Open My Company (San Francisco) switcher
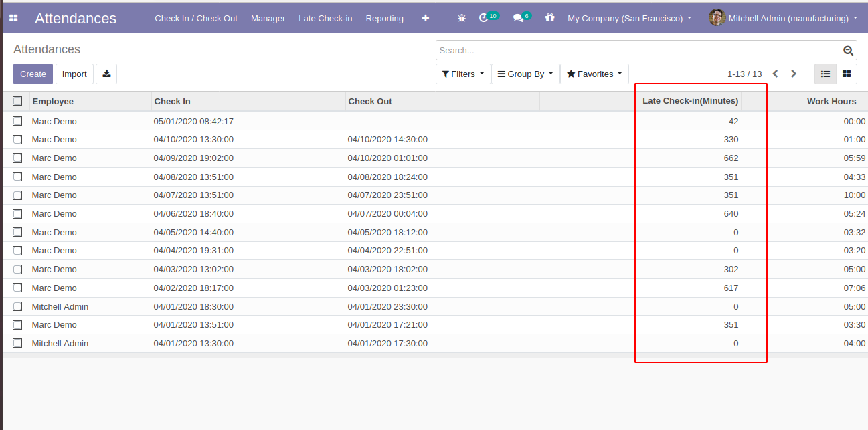The width and height of the screenshot is (868, 430). [x=629, y=18]
